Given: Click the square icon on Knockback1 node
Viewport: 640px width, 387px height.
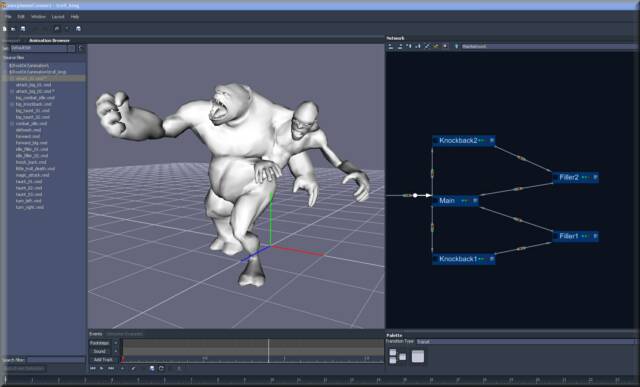Looking at the screenshot, I should click(492, 259).
